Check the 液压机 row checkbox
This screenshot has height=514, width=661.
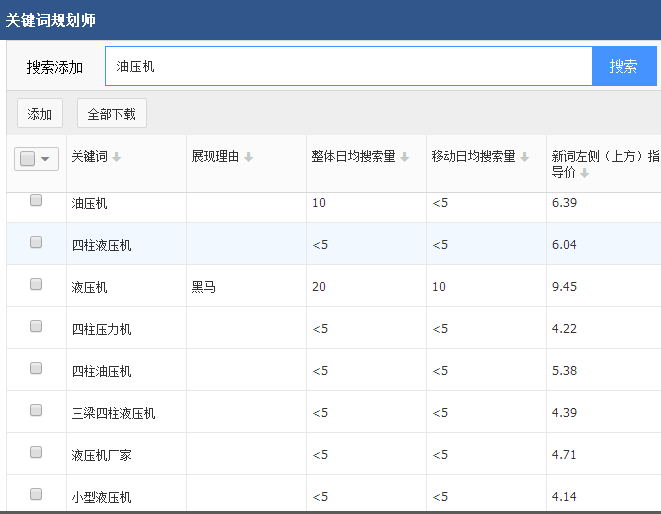[36, 285]
